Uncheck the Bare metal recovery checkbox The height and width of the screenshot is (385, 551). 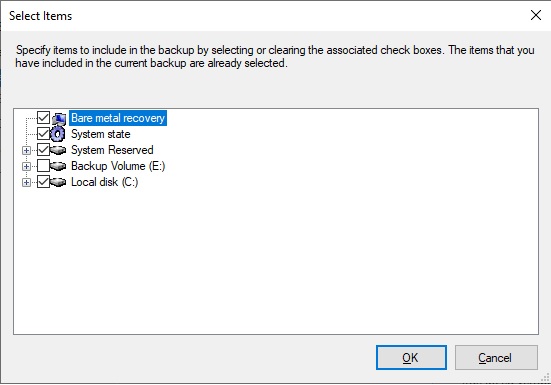pyautogui.click(x=43, y=118)
